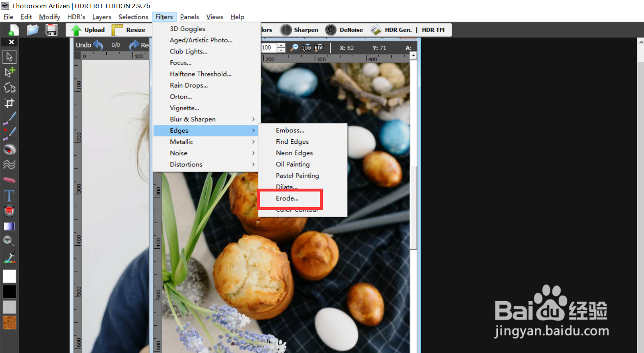The height and width of the screenshot is (353, 644).
Task: Click the Redo arrow icon
Action: pyautogui.click(x=134, y=45)
